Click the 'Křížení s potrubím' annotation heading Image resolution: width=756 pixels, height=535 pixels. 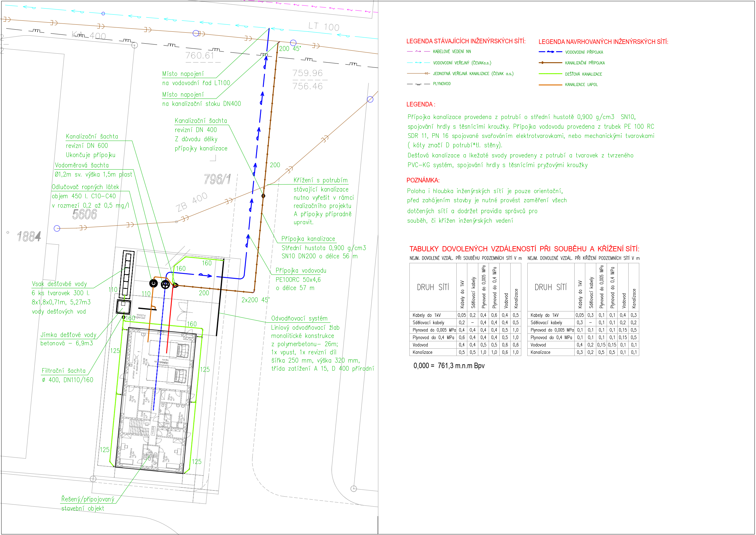pyautogui.click(x=320, y=180)
